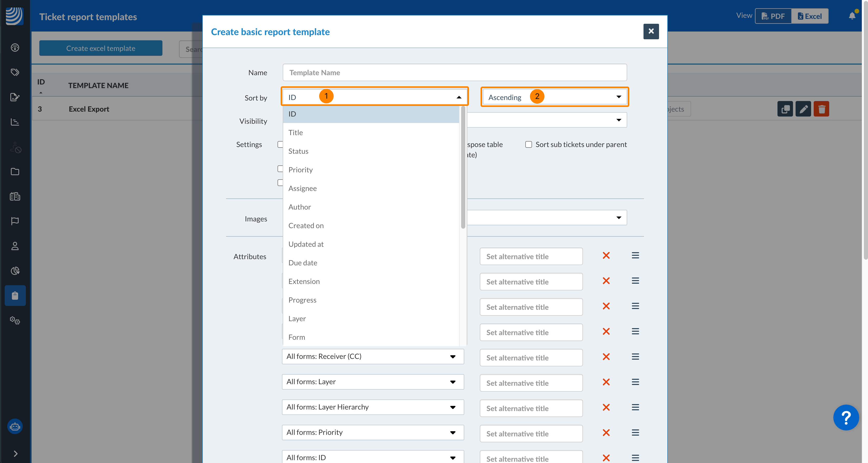868x463 pixels.
Task: Open the gantt chart icon in sidebar
Action: tap(15, 122)
